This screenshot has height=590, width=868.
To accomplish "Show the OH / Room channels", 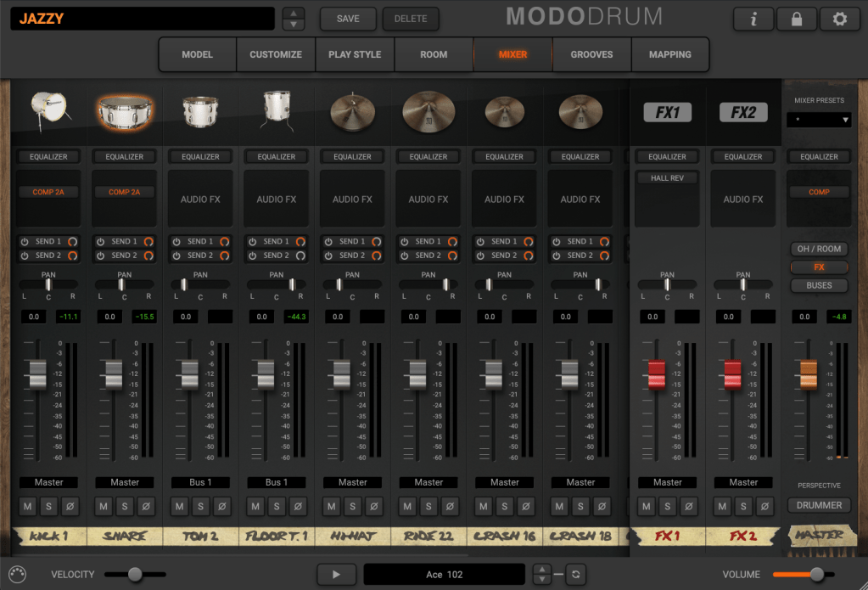I will 819,249.
